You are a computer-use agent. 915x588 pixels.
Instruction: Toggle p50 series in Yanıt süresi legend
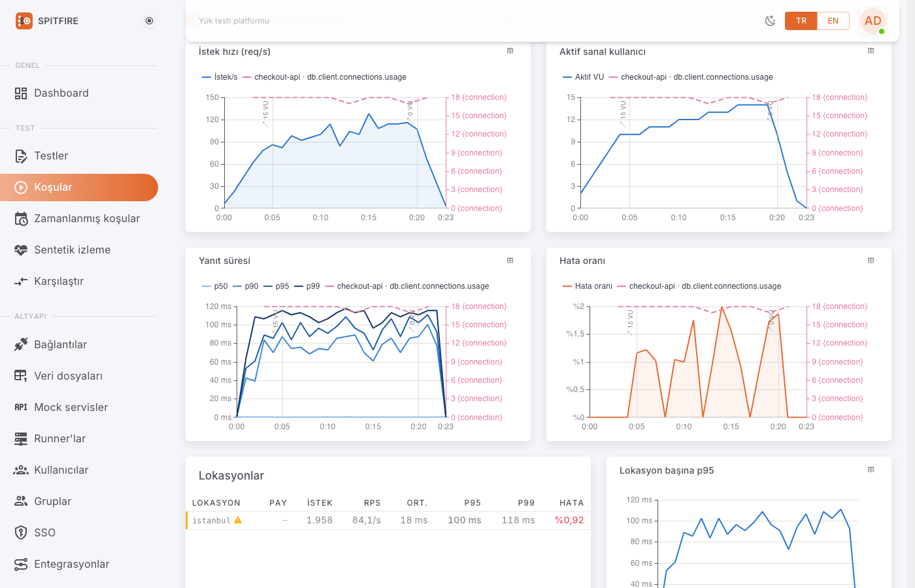point(215,286)
